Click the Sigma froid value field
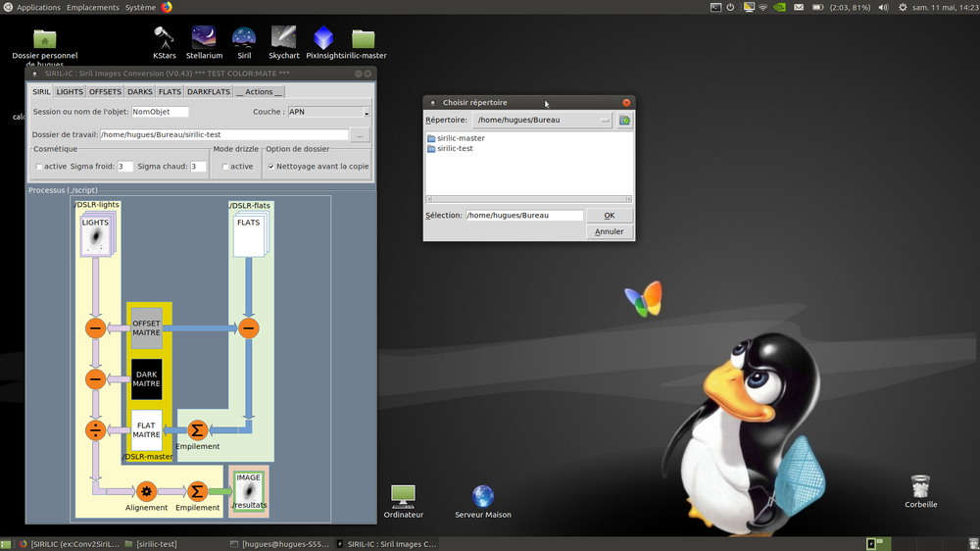The height and width of the screenshot is (551, 980). coord(125,167)
